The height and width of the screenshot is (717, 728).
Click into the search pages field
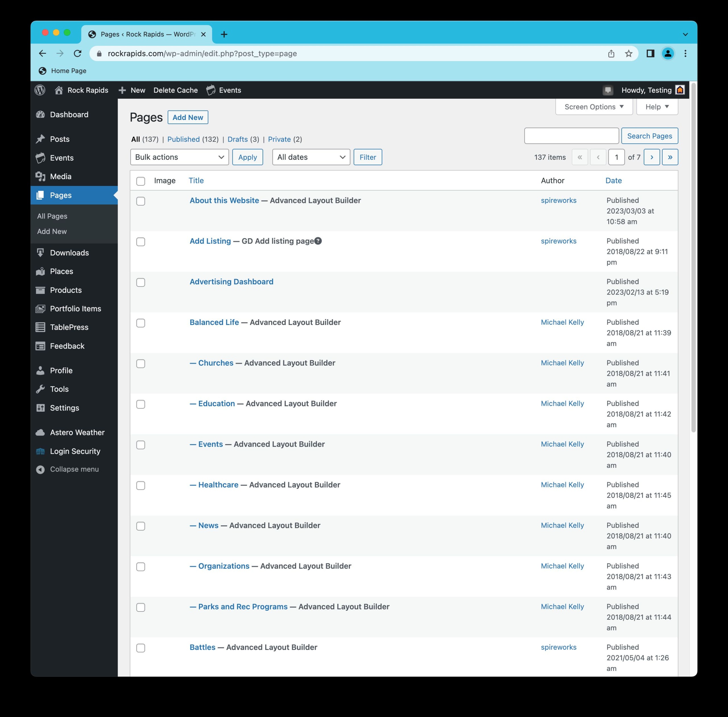point(571,136)
